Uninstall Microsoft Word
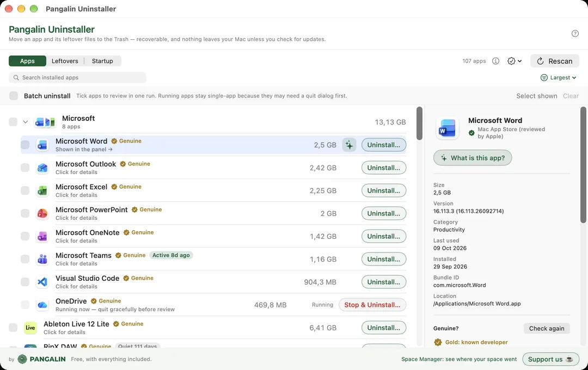The image size is (588, 370). 384,145
